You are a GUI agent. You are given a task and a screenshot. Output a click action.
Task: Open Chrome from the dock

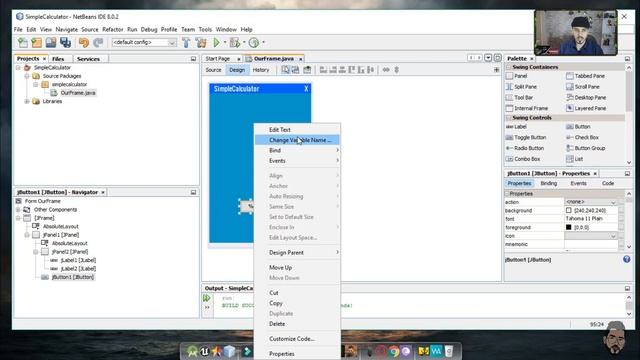[393, 351]
